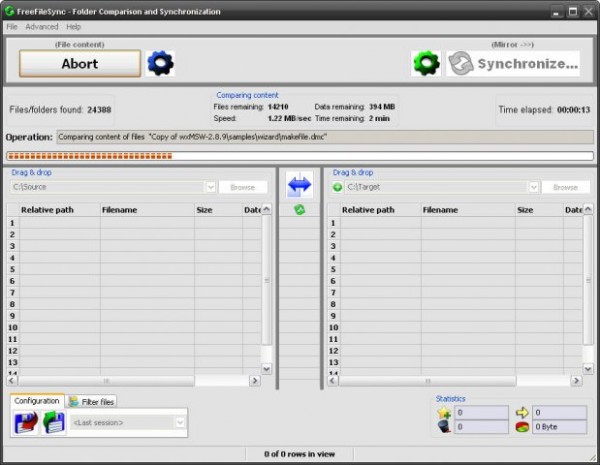The image size is (600, 465).
Task: Abort the running comparison
Action: (80, 64)
